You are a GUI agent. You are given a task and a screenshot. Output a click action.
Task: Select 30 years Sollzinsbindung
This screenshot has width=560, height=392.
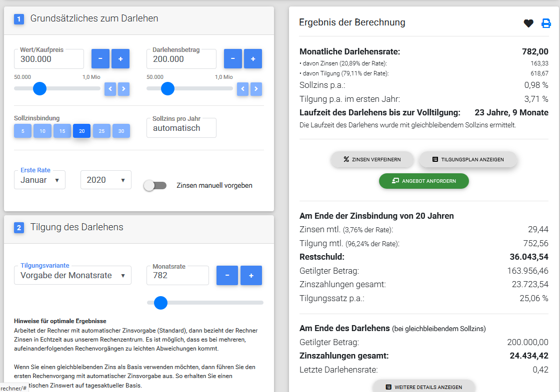tap(121, 131)
